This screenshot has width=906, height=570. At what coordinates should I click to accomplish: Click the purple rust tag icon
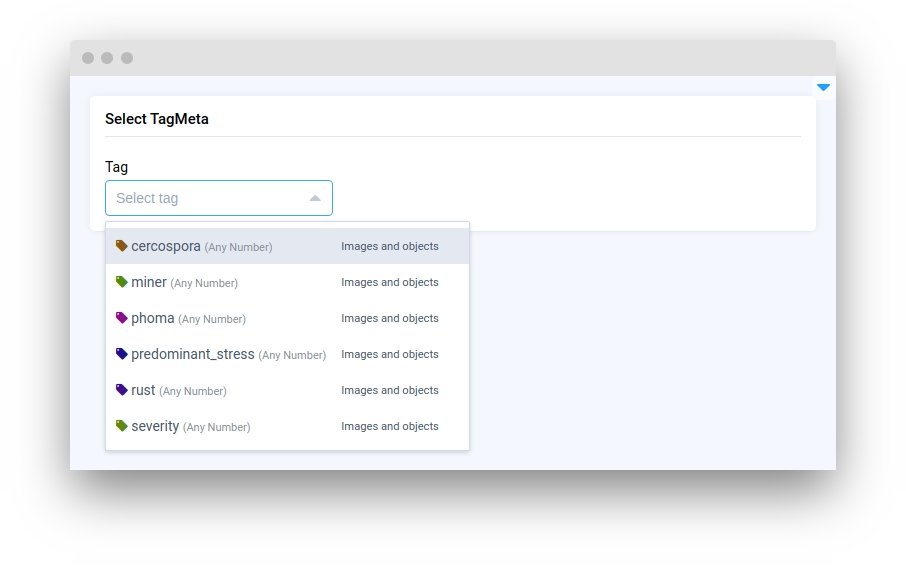click(122, 390)
